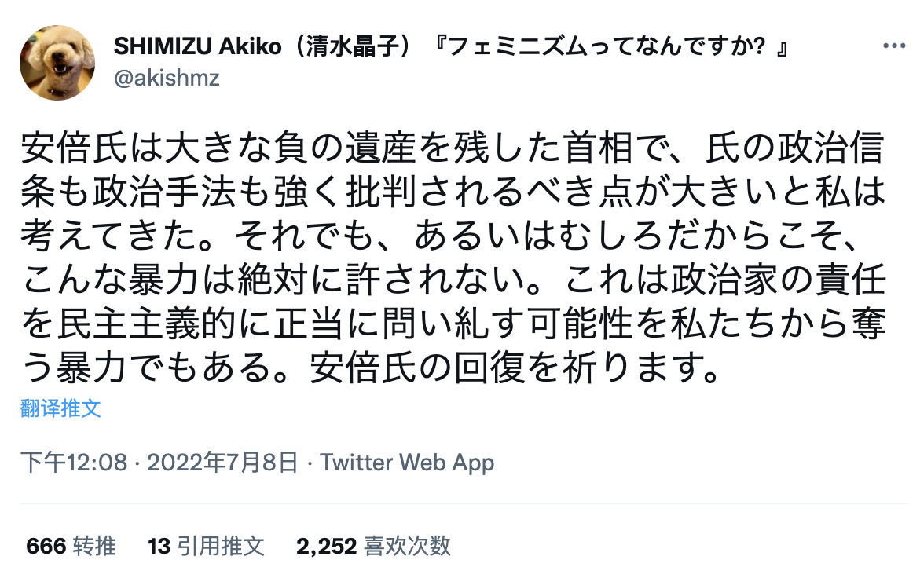The height and width of the screenshot is (578, 924).
Task: Click the tweet's first line starting 安倍氏は大きな
Action: (453, 147)
